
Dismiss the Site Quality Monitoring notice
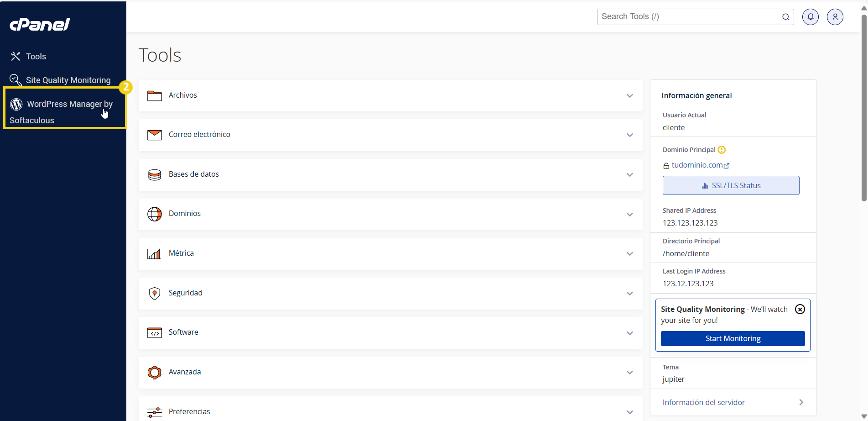800,309
